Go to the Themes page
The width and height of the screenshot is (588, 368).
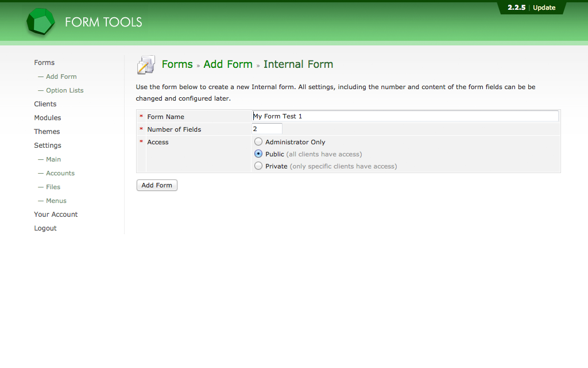(x=47, y=132)
